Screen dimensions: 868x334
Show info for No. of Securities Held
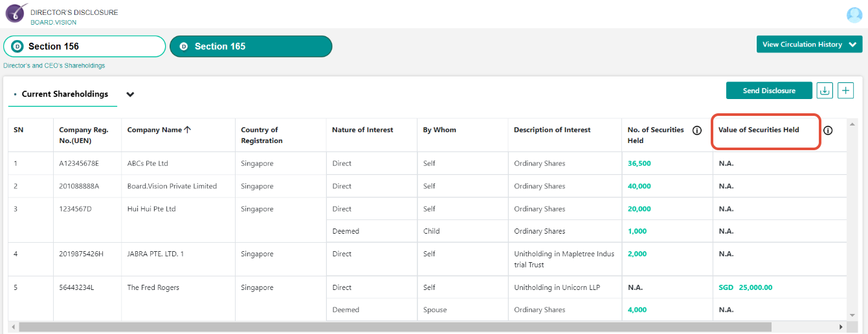tap(697, 130)
